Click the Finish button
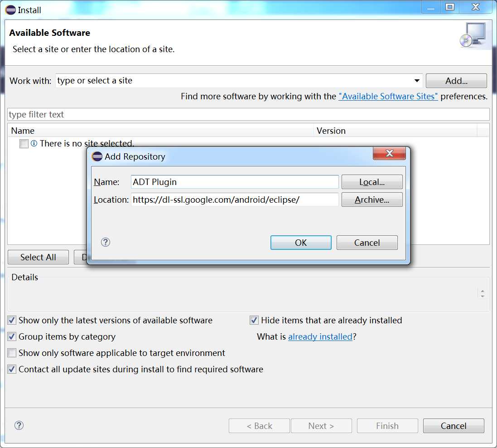 [387, 426]
